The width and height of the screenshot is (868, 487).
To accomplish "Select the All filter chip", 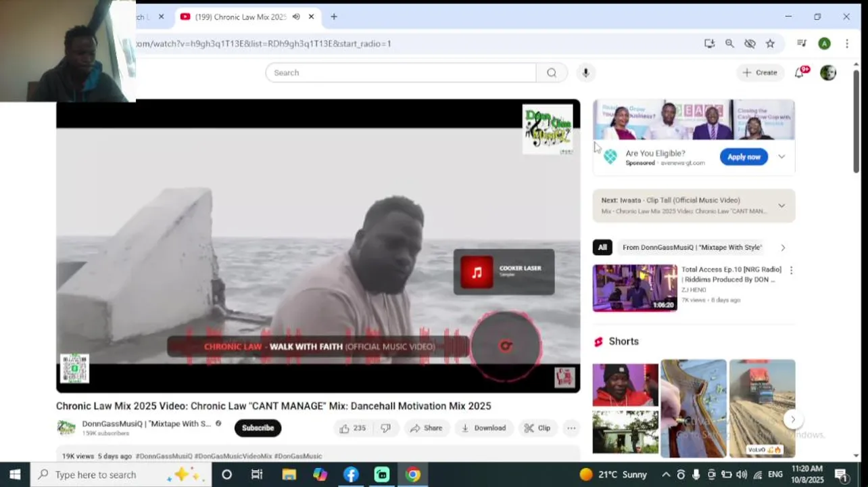I will click(x=602, y=248).
